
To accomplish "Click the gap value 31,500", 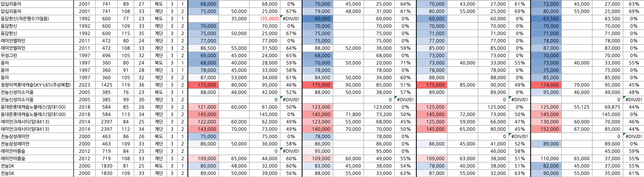I will [x=265, y=48].
